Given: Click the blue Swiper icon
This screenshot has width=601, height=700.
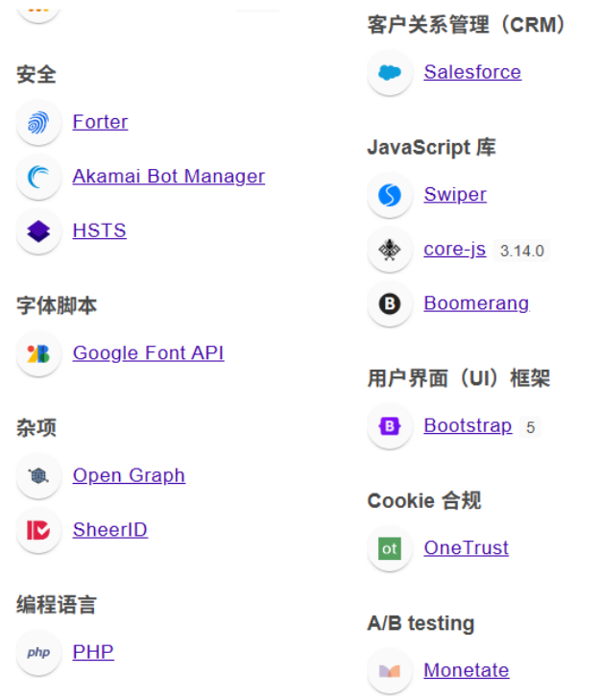Looking at the screenshot, I should click(x=390, y=195).
